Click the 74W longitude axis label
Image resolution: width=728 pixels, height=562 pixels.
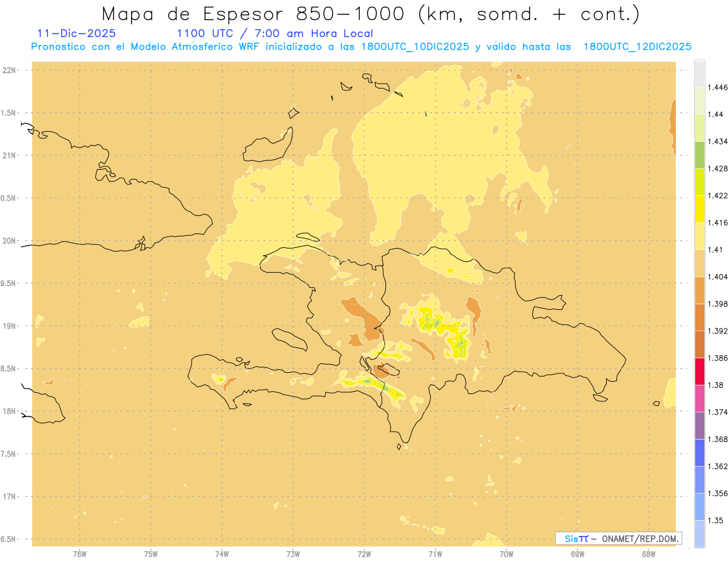[x=222, y=554]
